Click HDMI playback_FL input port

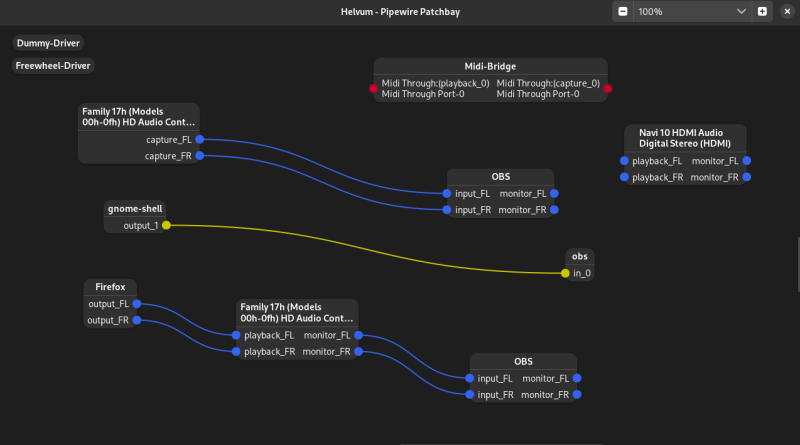coord(624,160)
